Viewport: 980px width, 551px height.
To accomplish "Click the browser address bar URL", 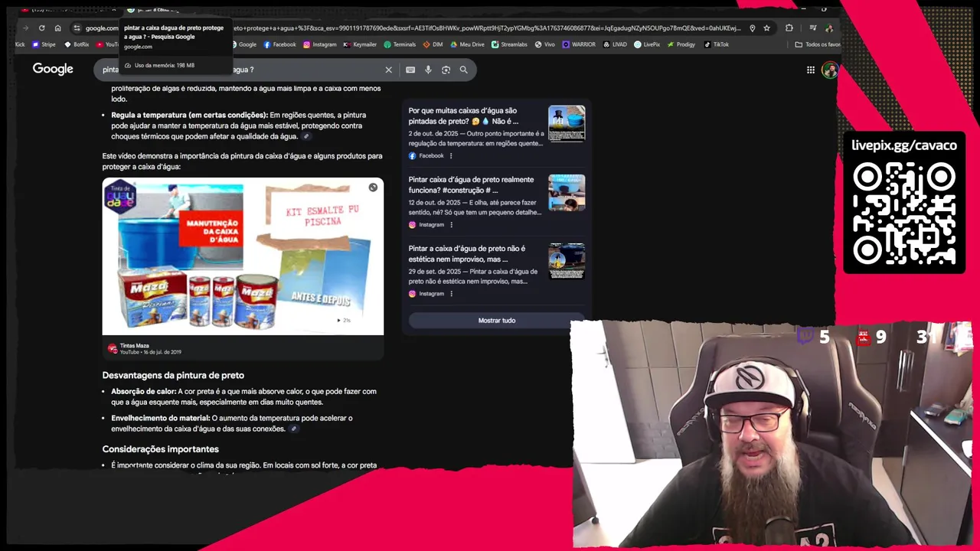I will [x=413, y=28].
